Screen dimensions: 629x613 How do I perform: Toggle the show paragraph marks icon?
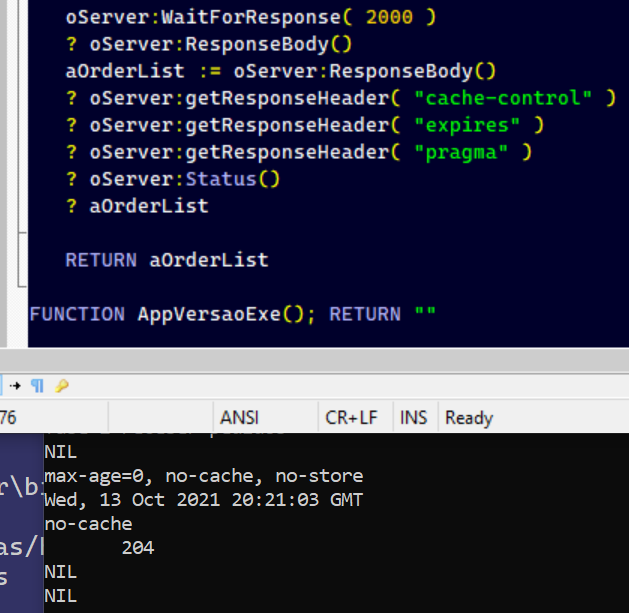[x=37, y=386]
